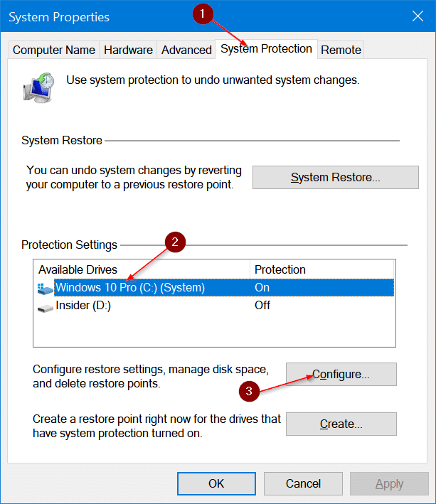Click the Protection column header
Image resolution: width=436 pixels, height=504 pixels.
point(322,269)
